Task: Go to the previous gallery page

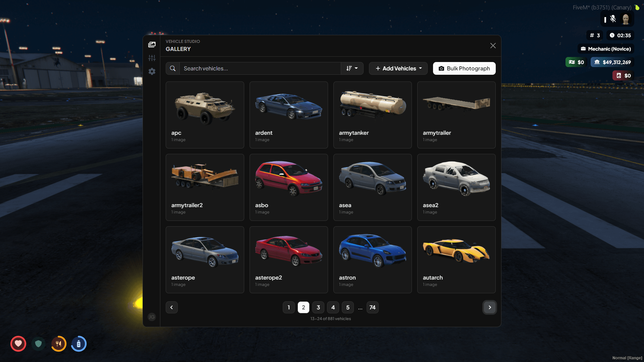Action: (x=172, y=307)
